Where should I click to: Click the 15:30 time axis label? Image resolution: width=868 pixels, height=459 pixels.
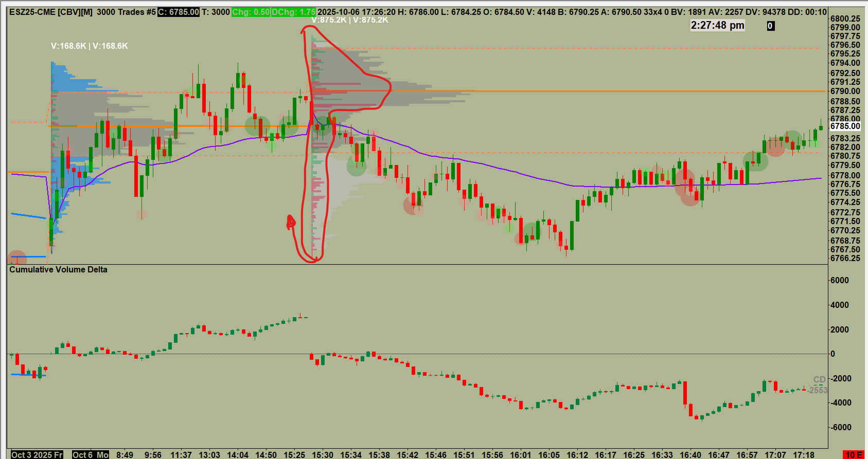tap(323, 455)
